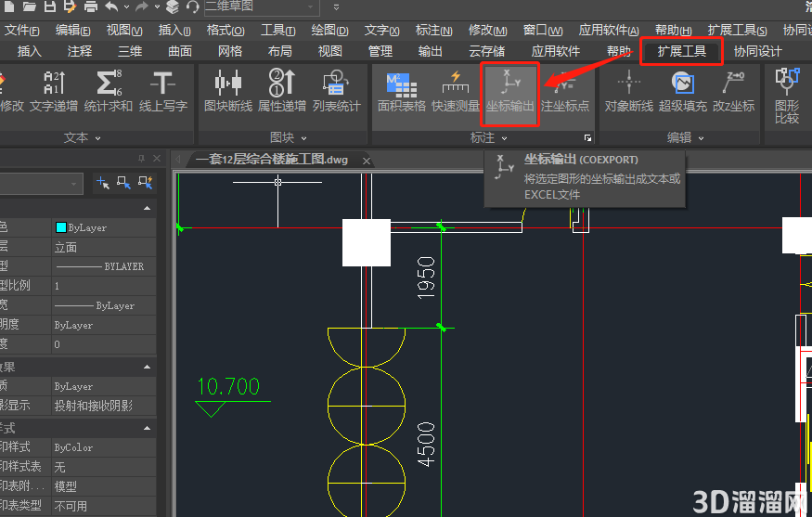Screen dimensions: 812x517
Task: Open the object selection dropdown in properties
Action: coord(73,184)
